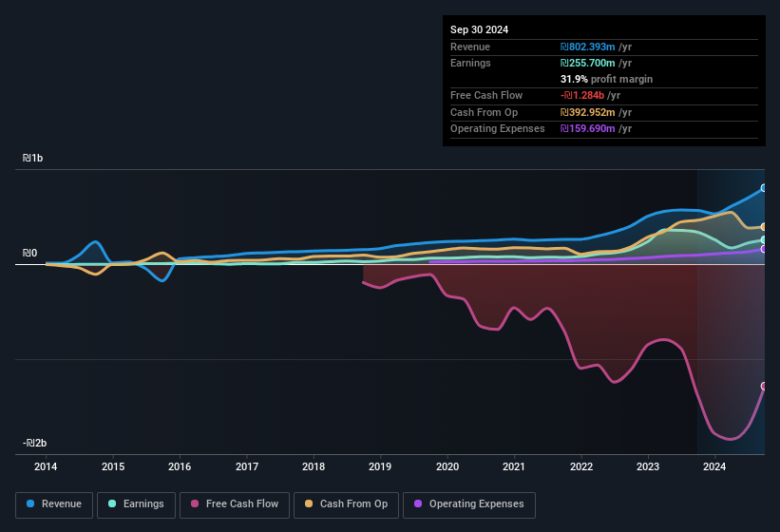This screenshot has height=532, width=780.
Task: Click the 2023 x-axis label
Action: (648, 466)
